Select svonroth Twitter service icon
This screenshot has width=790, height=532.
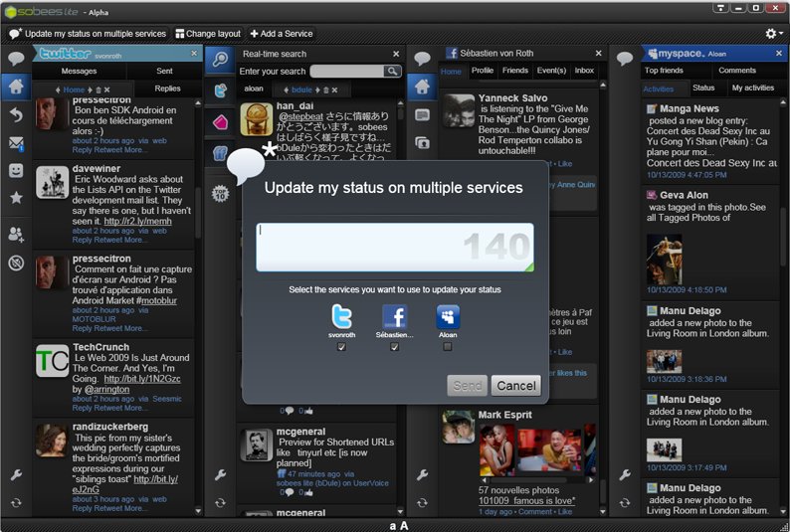341,316
